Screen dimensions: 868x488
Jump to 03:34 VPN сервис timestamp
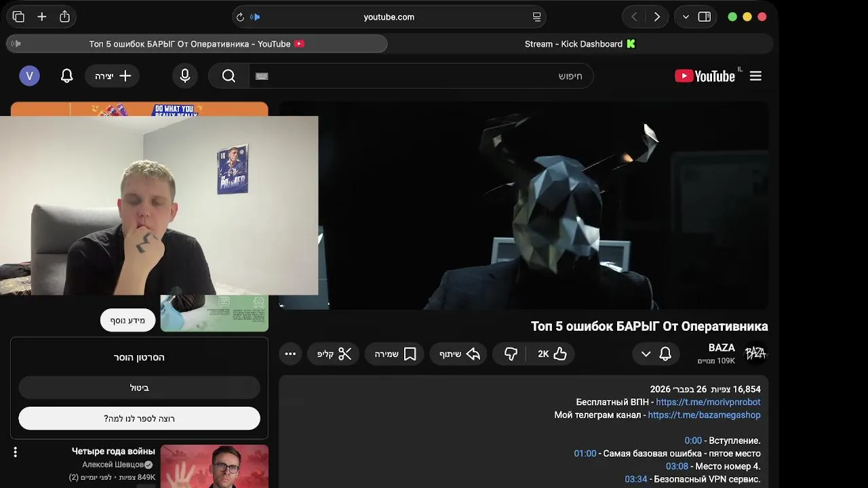pos(636,479)
